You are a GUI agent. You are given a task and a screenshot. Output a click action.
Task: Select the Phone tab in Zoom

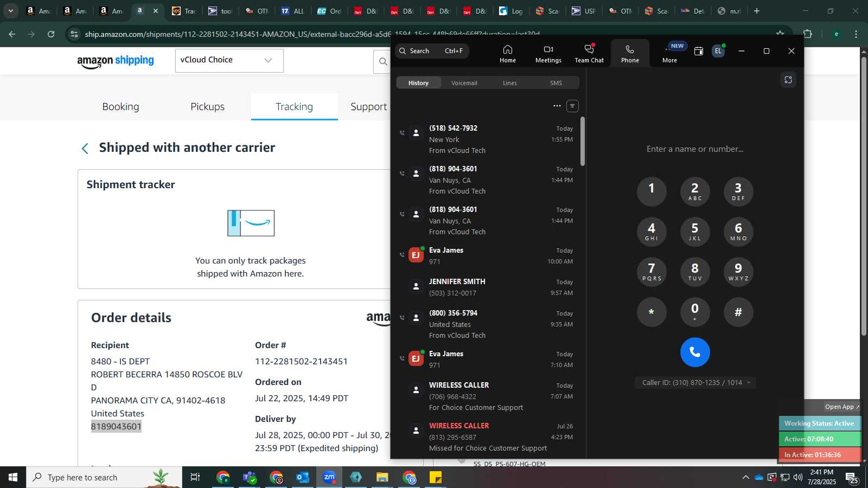[x=630, y=53]
